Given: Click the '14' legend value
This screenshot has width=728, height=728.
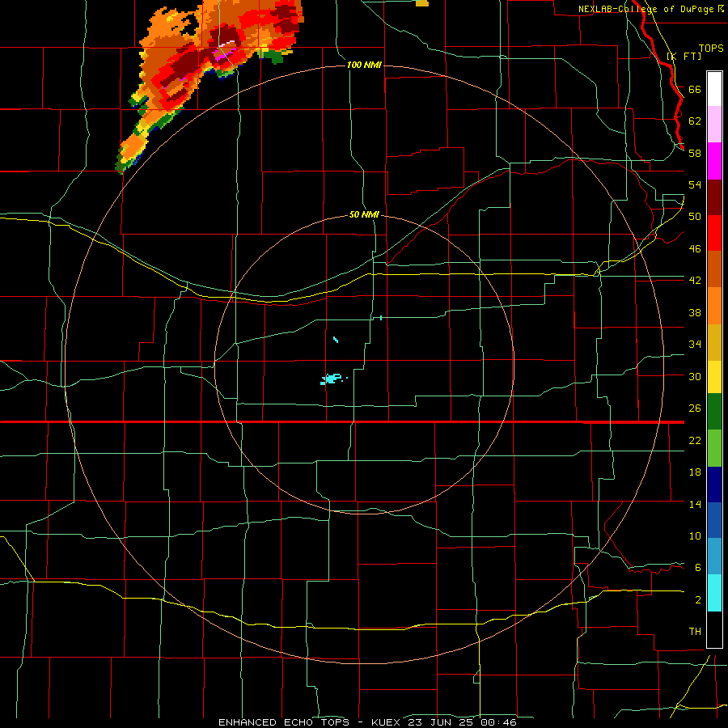Looking at the screenshot, I should (695, 504).
